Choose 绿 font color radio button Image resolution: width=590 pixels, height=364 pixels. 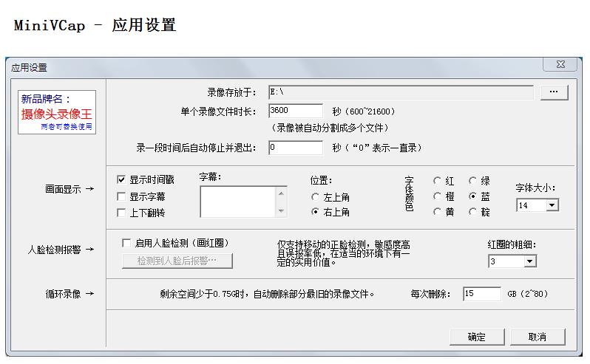[472, 181]
